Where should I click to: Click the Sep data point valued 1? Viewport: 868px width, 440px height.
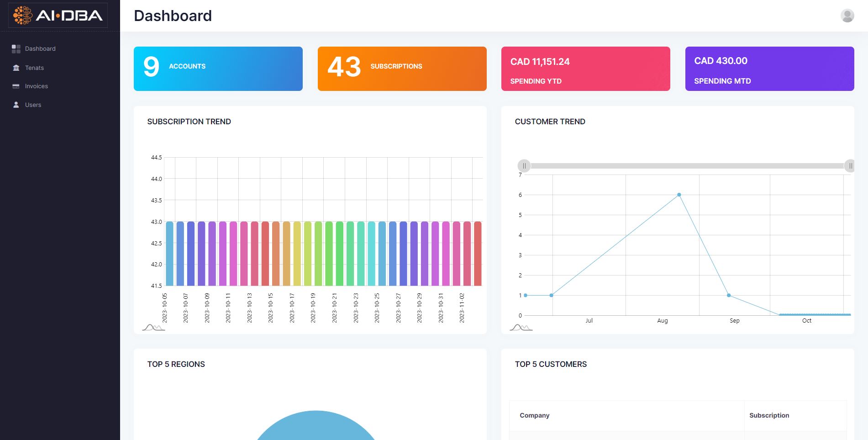729,295
